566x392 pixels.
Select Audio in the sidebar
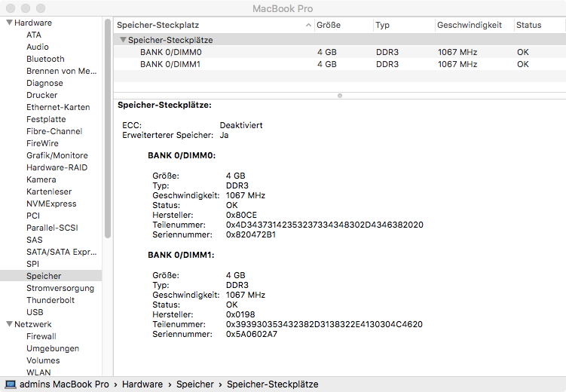[38, 47]
